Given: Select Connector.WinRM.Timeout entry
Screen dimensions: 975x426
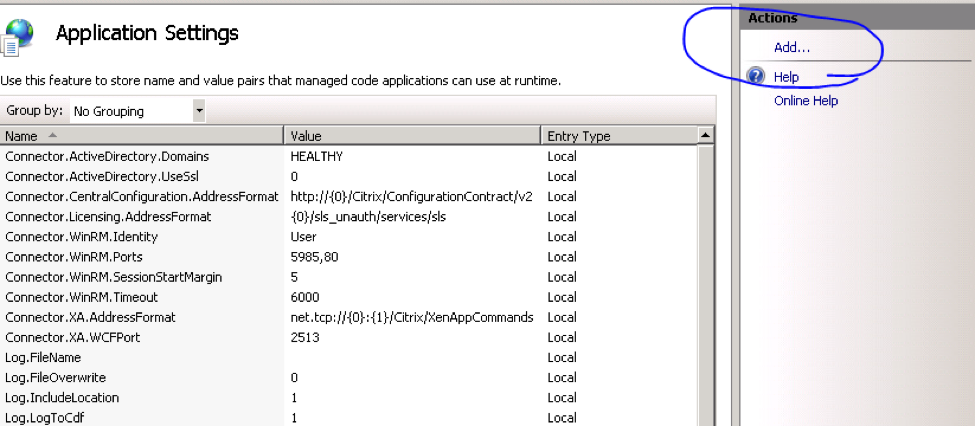Looking at the screenshot, I should click(x=81, y=297).
